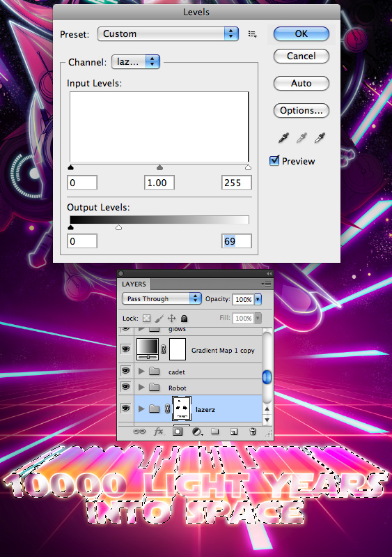This screenshot has width=392, height=557.
Task: Open the Layers panel options menu
Action: 266,284
